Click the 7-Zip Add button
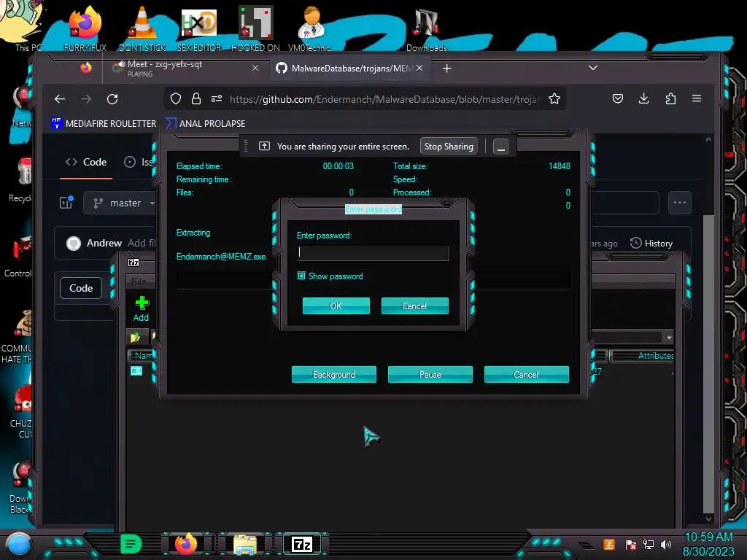Screen dimensions: 747x560 [x=141, y=308]
